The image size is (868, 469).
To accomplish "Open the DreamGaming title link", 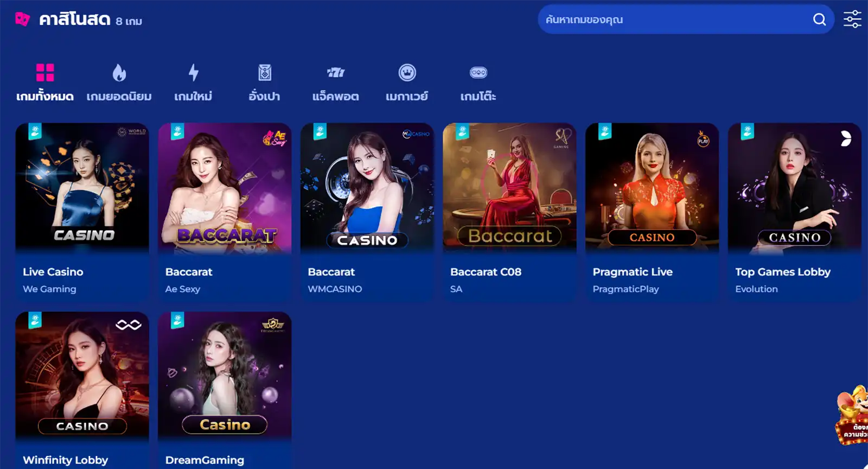I will (x=205, y=460).
